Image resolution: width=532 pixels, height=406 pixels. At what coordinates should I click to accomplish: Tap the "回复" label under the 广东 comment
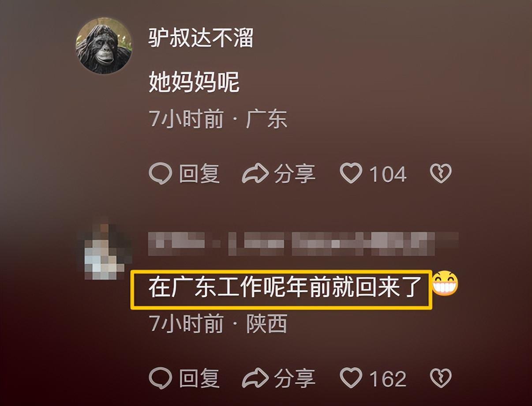(x=199, y=174)
